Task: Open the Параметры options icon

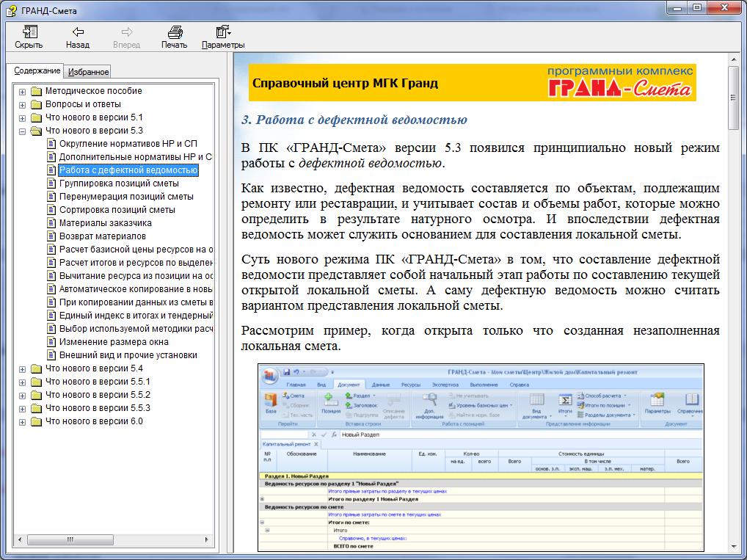Action: [x=223, y=32]
